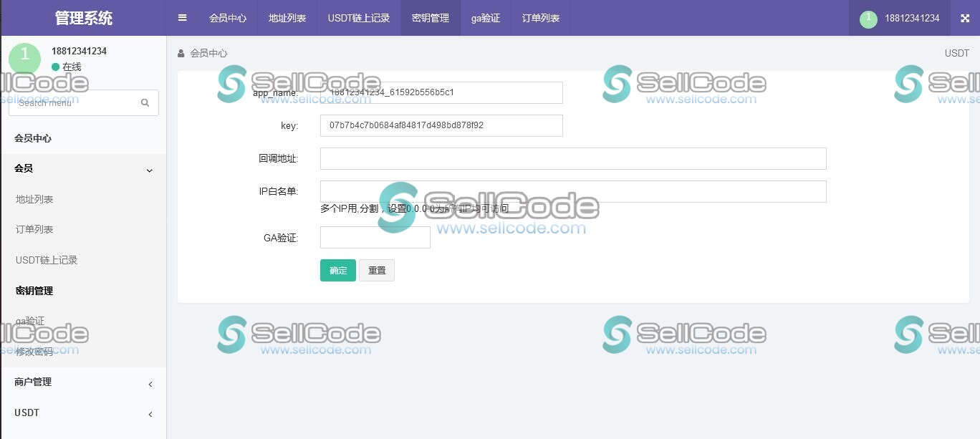Expand the USDT sidebar section

click(83, 413)
